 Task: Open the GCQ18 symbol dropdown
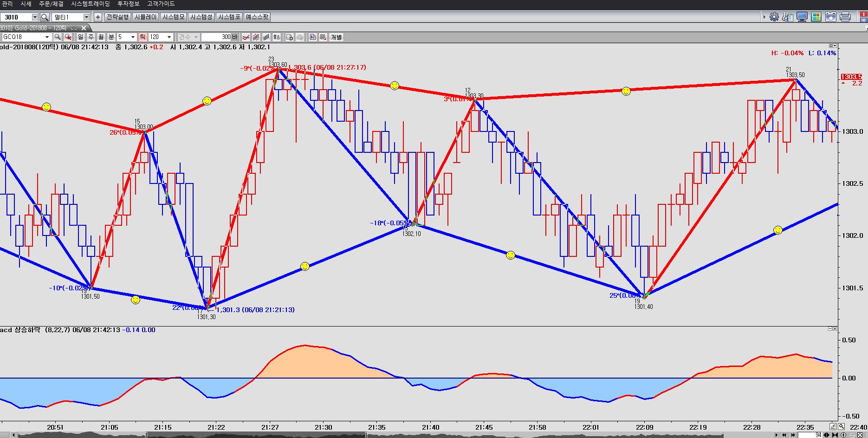click(x=47, y=37)
